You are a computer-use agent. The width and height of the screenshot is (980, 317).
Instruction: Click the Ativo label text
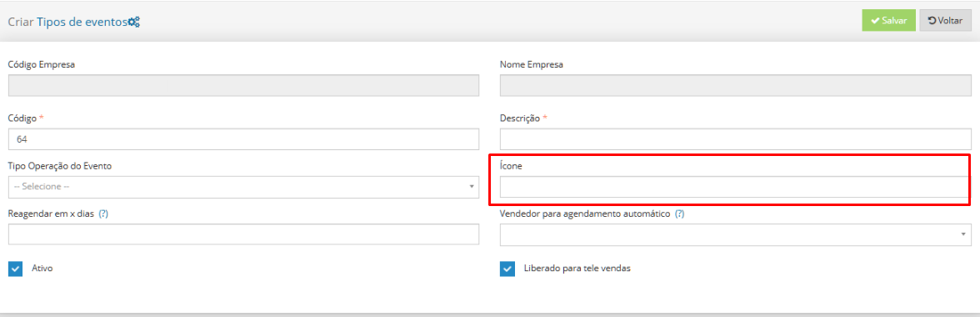coord(42,268)
